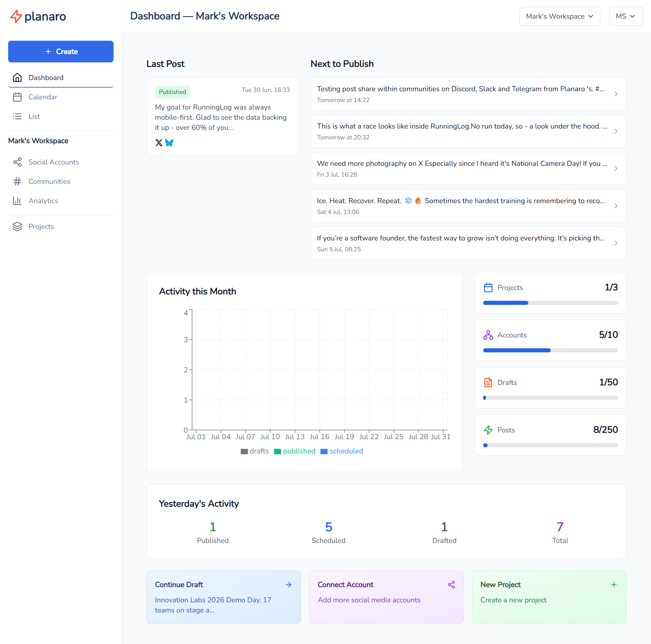Click the Drafts 1/50 progress bar
The width and height of the screenshot is (651, 644).
(551, 398)
